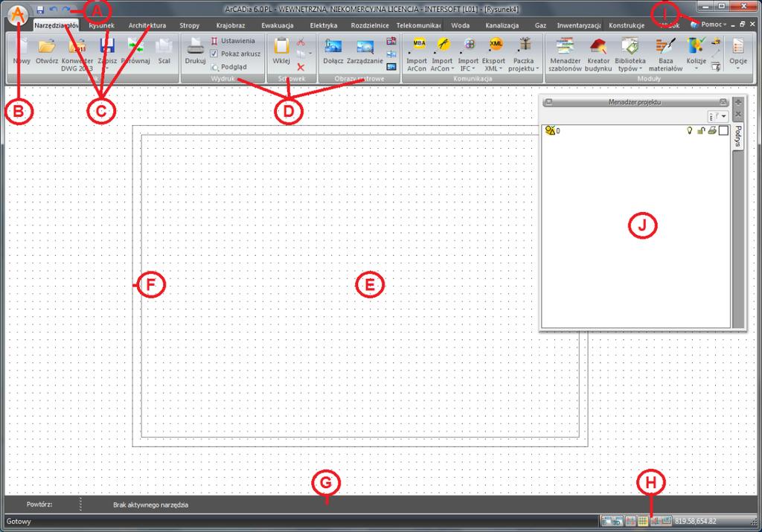Open the Telekomunikacja ribbon tab
762x532 pixels.
(x=418, y=25)
